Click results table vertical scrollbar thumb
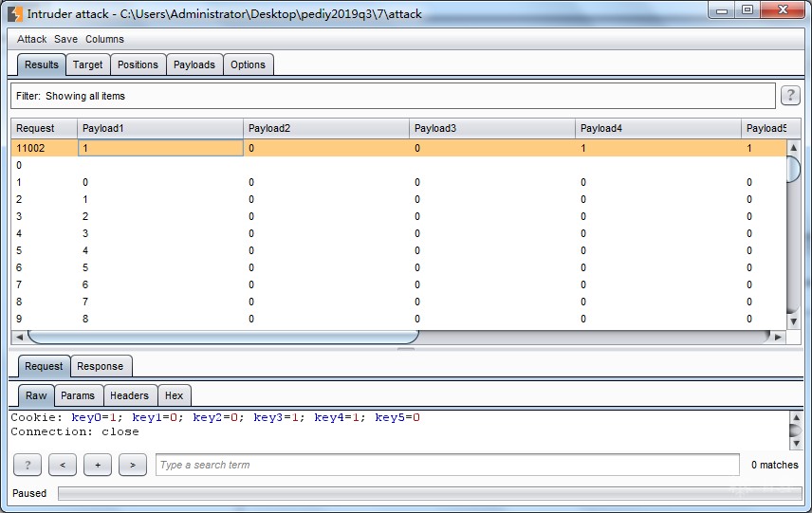Screen dimensions: 812x513 tap(793, 169)
